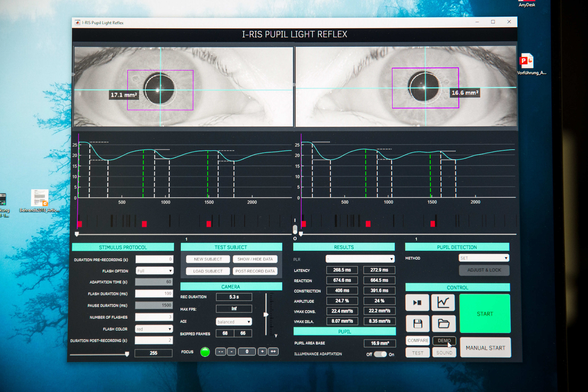Click SHOW / HIDE DATA button
The width and height of the screenshot is (588, 392).
point(255,259)
